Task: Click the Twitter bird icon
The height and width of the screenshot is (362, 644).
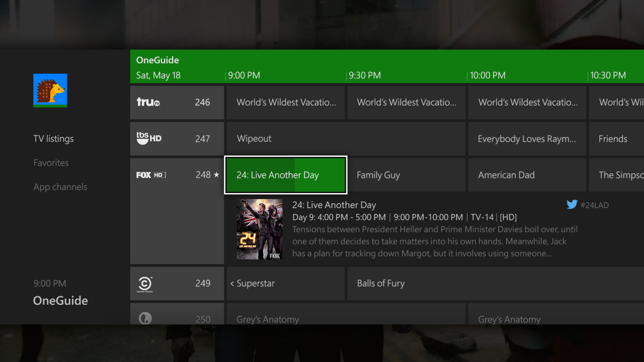Action: point(572,205)
